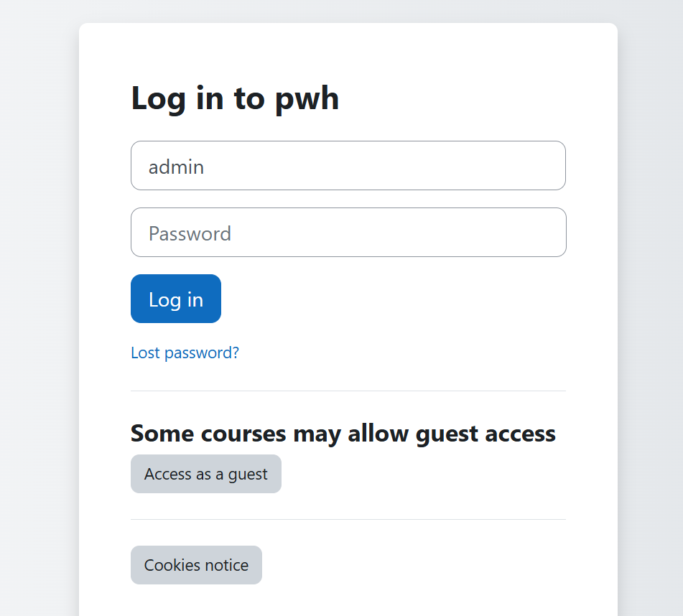Viewport: 683px width, 616px height.
Task: Click 'Some courses may allow guest access' heading
Action: pyautogui.click(x=343, y=434)
